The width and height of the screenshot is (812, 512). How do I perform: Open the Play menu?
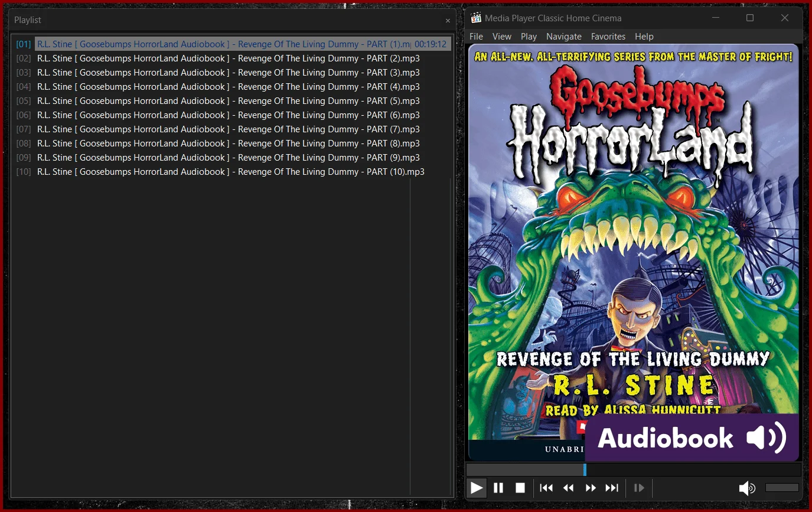pos(529,37)
